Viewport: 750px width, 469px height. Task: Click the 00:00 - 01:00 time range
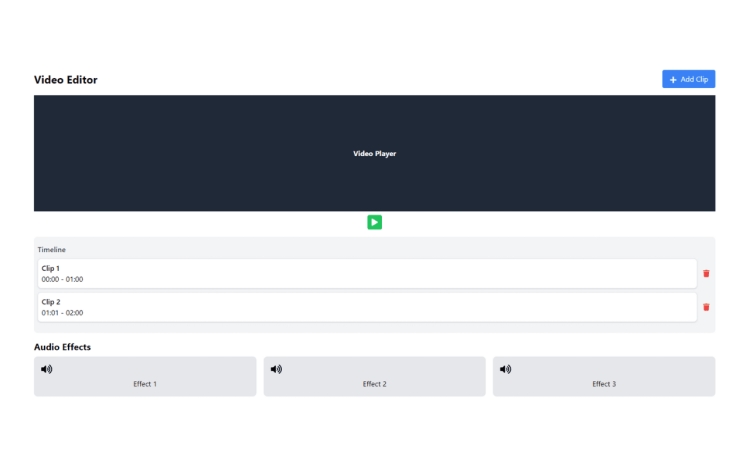tap(62, 279)
